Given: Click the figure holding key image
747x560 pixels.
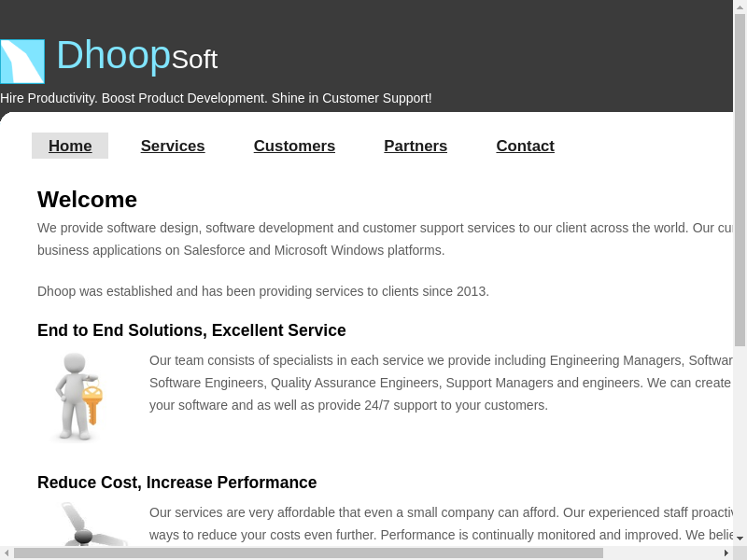Looking at the screenshot, I should [x=79, y=396].
